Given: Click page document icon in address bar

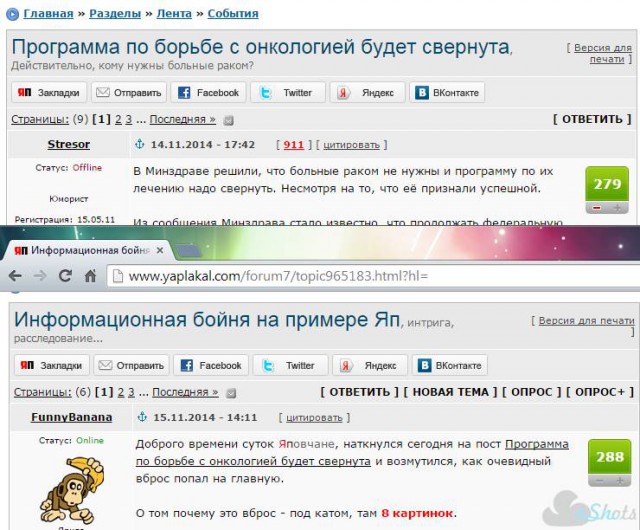Looking at the screenshot, I should (118, 276).
